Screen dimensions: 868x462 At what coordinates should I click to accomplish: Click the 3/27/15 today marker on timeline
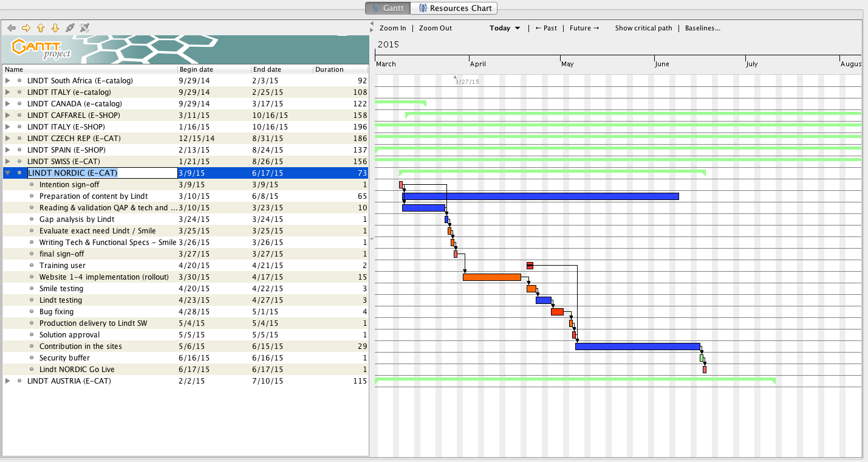tap(466, 81)
